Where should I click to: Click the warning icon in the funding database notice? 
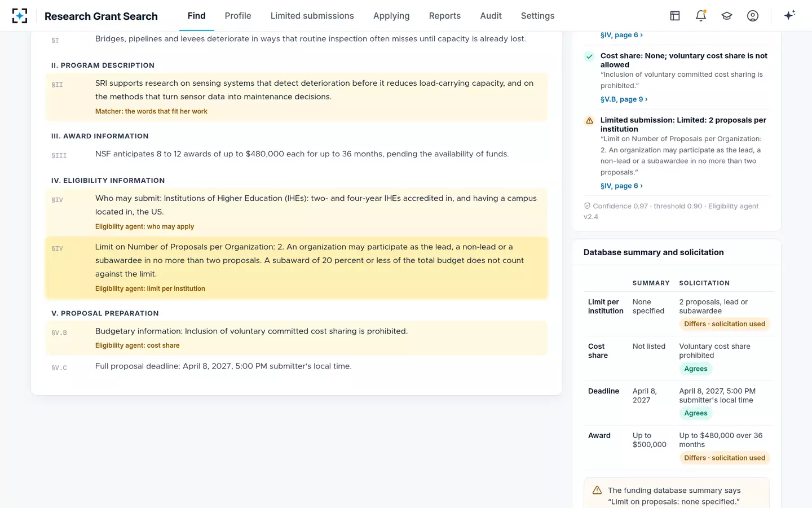(x=597, y=491)
